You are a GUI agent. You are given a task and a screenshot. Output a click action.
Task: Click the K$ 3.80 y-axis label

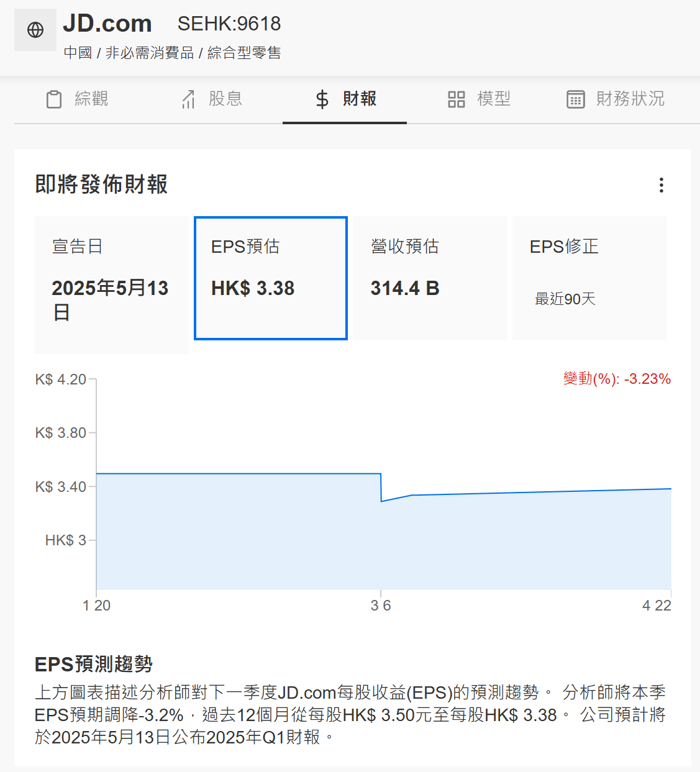(x=61, y=433)
